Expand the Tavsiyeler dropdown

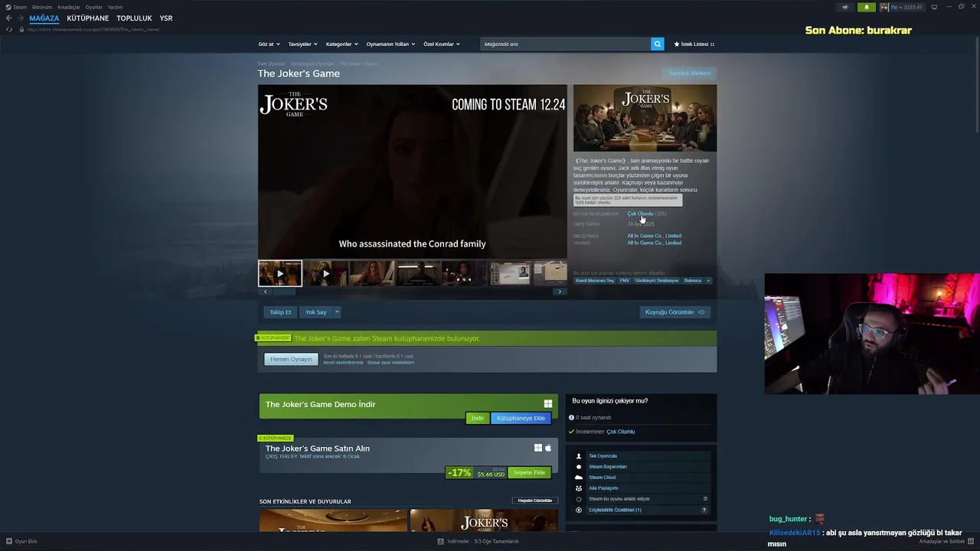(302, 44)
